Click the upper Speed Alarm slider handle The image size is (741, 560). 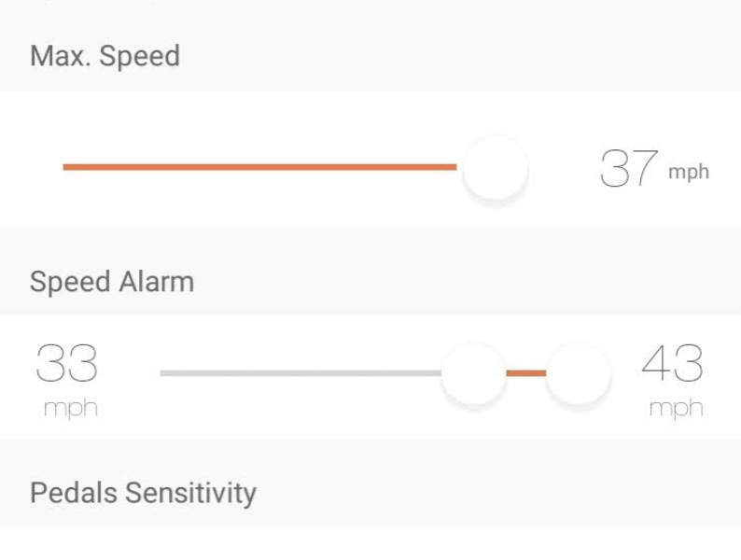(x=578, y=373)
